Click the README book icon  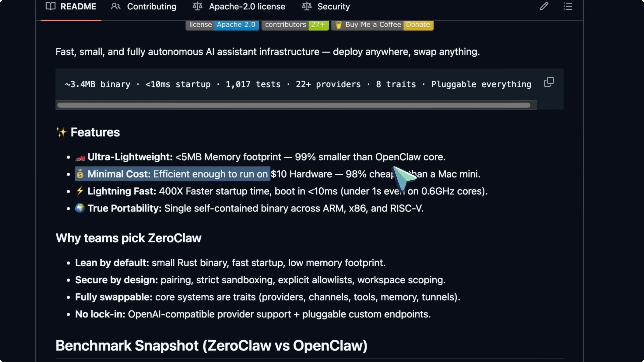click(x=50, y=6)
